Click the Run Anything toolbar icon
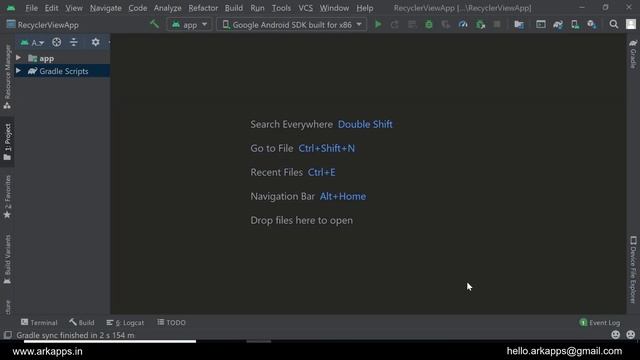 [541, 24]
